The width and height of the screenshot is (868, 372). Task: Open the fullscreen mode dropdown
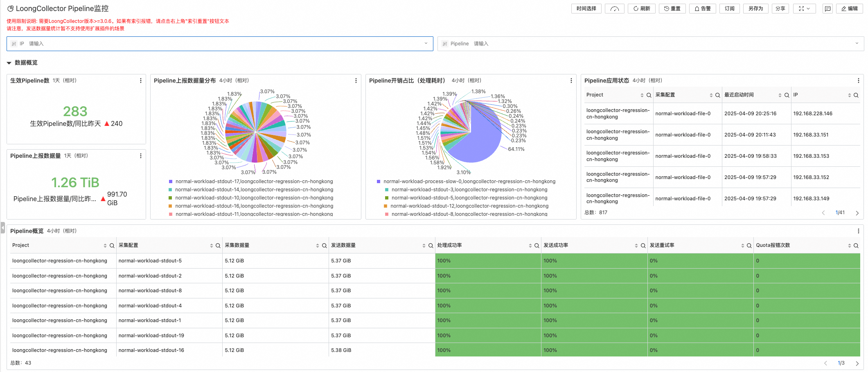804,9
